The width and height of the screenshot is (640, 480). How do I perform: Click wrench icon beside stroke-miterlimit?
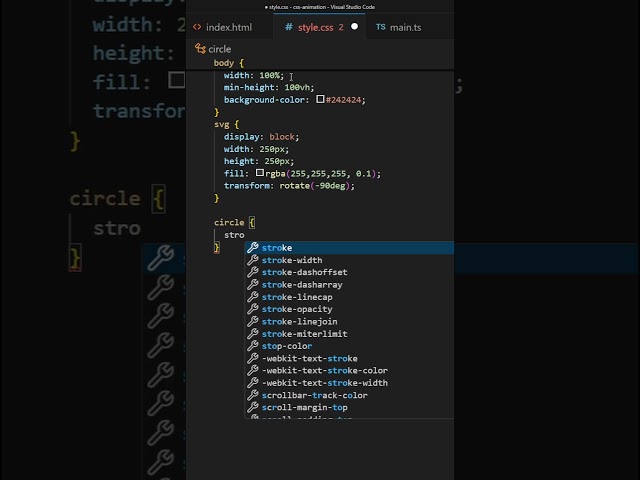click(253, 333)
